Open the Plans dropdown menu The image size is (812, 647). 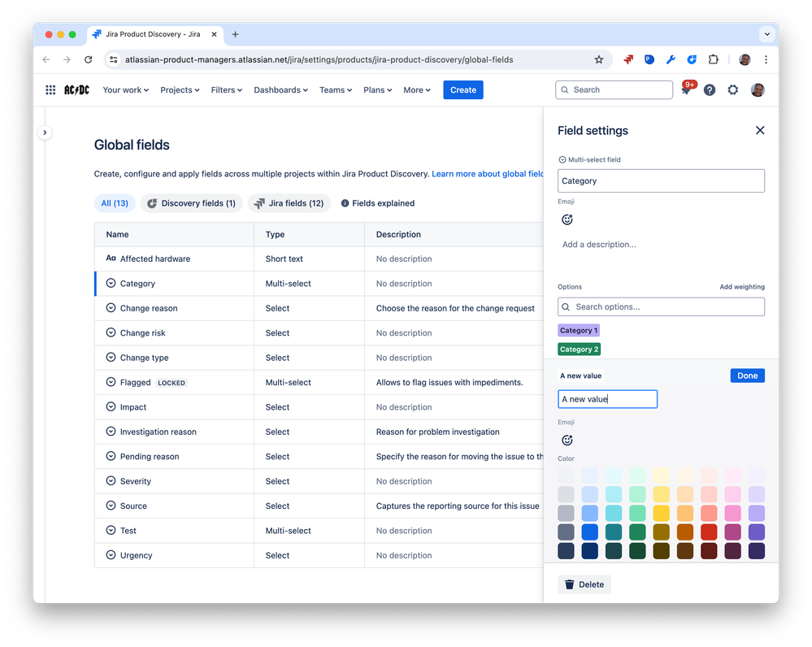(377, 90)
